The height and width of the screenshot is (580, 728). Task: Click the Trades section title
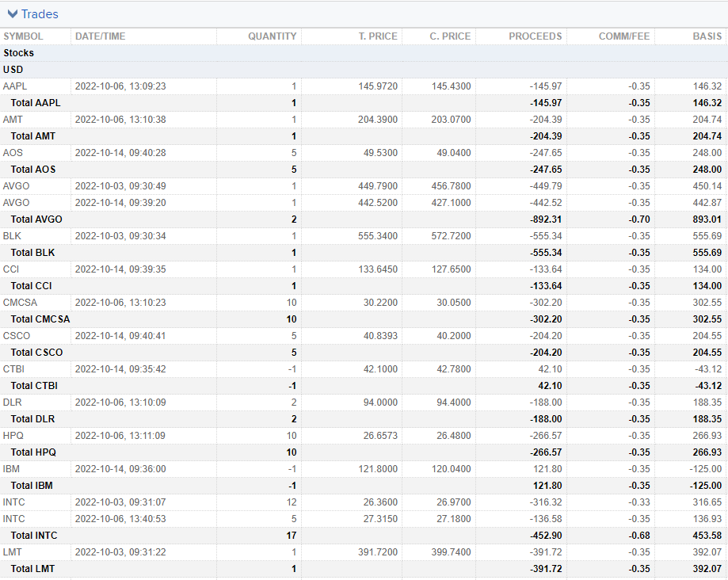point(40,14)
